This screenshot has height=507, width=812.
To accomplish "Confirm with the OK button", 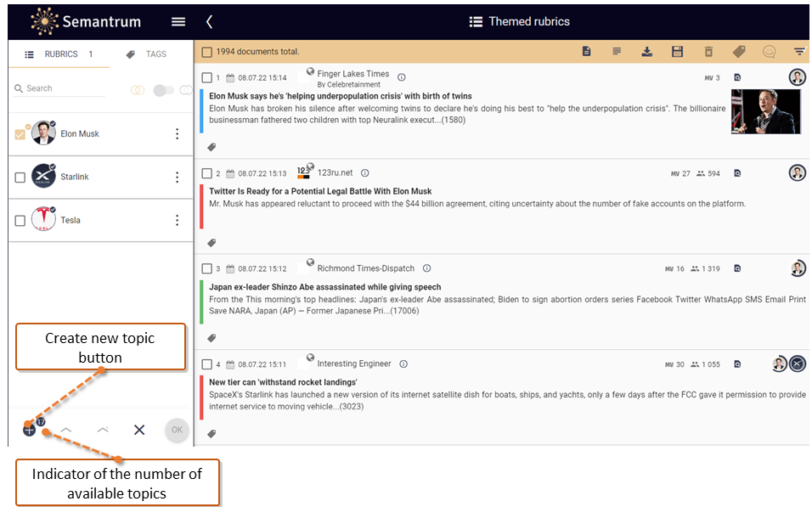I will tap(177, 430).
